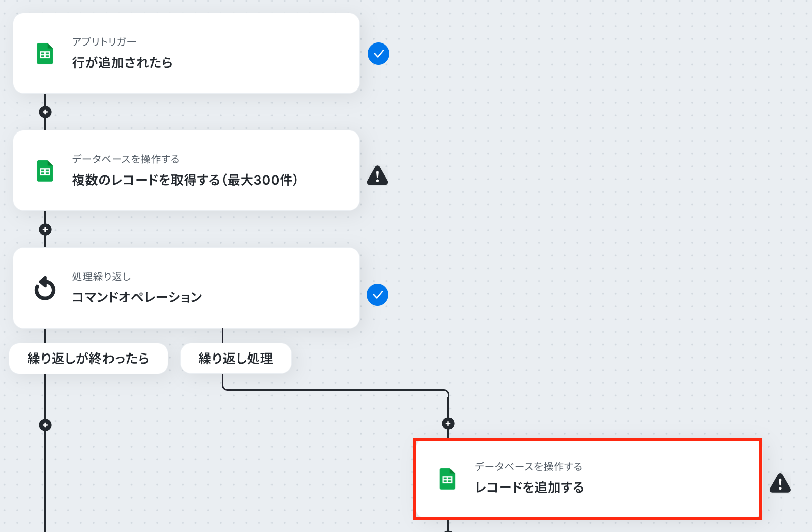Click the Google Sheets icon in 行が追加されたら card
The image size is (812, 532).
click(x=45, y=54)
